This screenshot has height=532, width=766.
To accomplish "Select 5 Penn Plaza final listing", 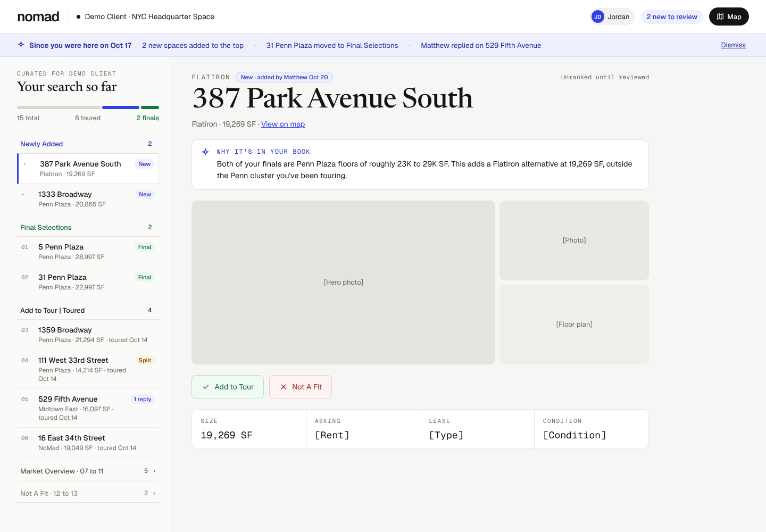I will 88,252.
